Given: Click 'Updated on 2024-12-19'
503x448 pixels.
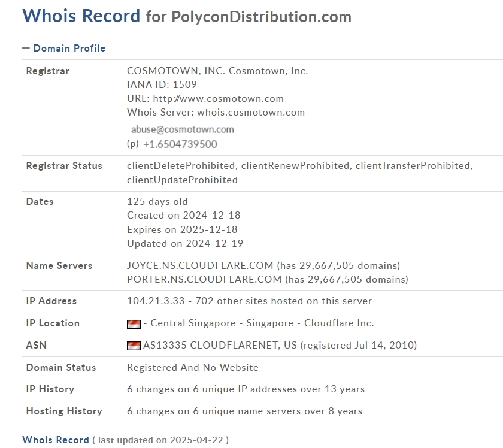Looking at the screenshot, I should pos(185,244).
